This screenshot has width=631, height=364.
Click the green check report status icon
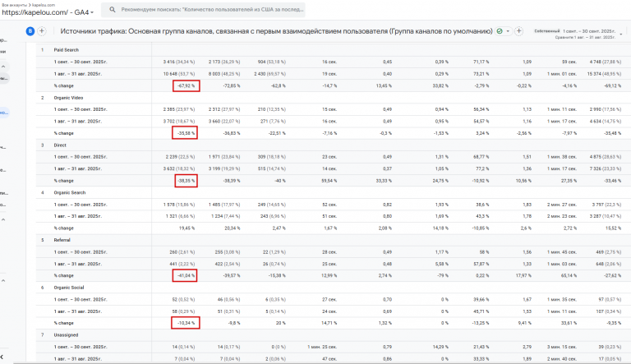tap(500, 31)
